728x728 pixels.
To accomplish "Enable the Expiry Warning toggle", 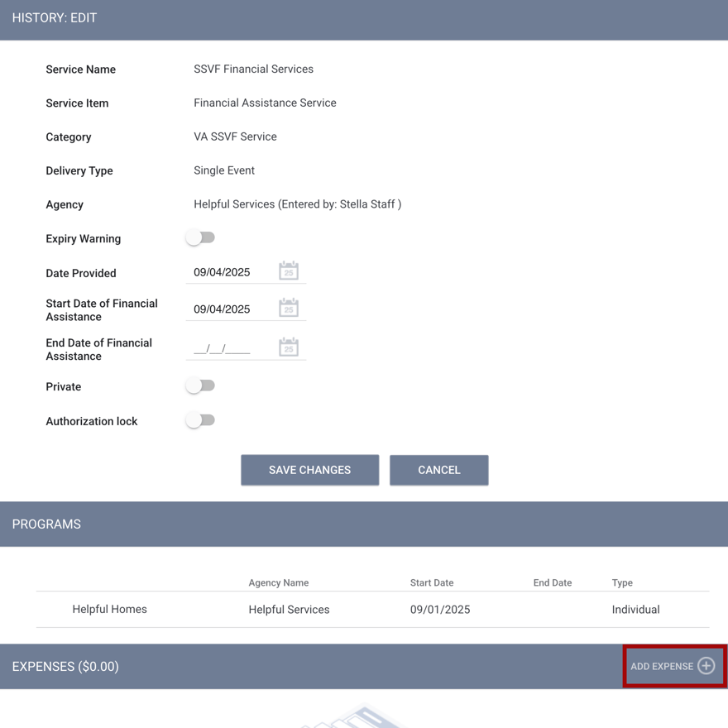I will (x=200, y=237).
